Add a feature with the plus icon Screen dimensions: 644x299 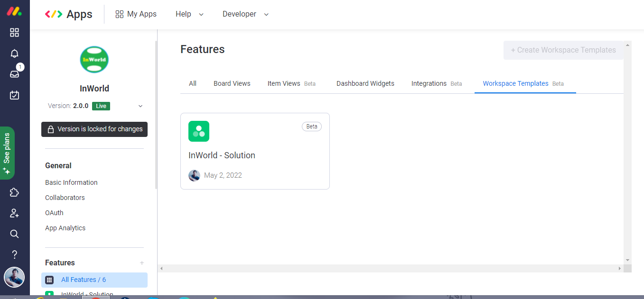[x=142, y=263]
